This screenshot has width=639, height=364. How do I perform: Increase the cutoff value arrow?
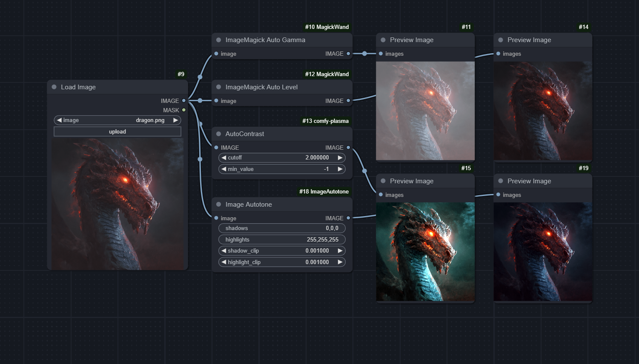tap(340, 158)
